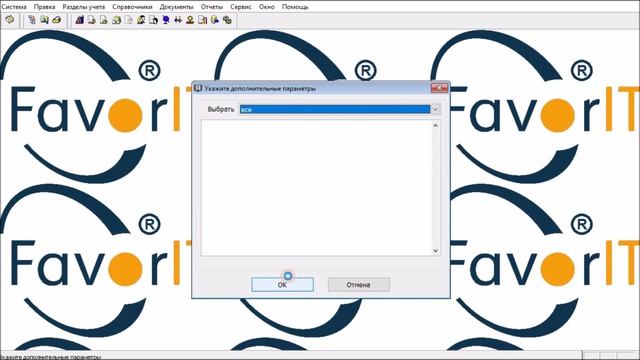Click the document with chart toolbar icon

(202, 20)
